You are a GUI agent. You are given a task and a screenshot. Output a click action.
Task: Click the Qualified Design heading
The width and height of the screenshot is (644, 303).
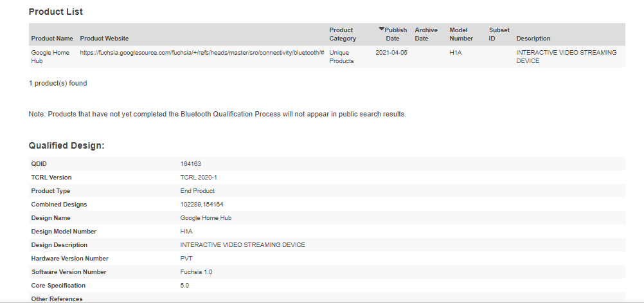[x=67, y=146]
